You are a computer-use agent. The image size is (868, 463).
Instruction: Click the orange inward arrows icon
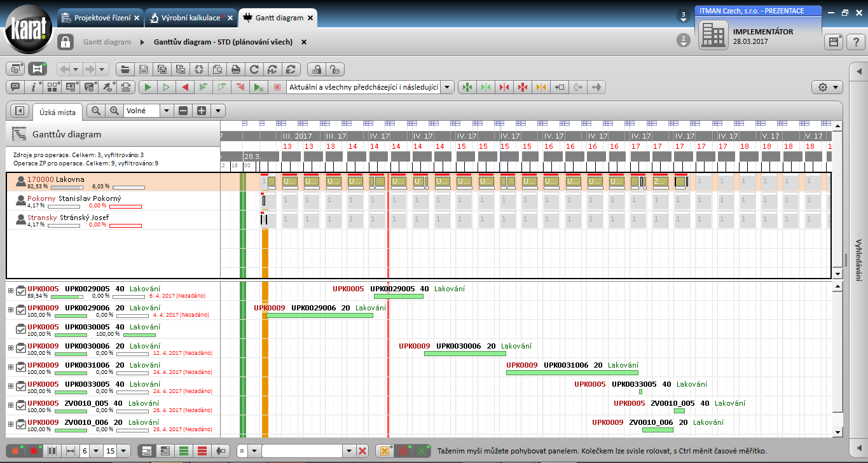(x=541, y=87)
